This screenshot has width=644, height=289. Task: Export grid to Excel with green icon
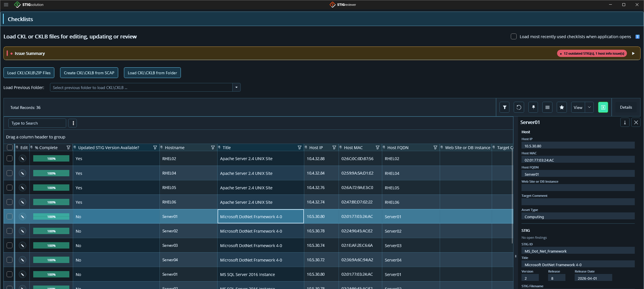tap(603, 108)
